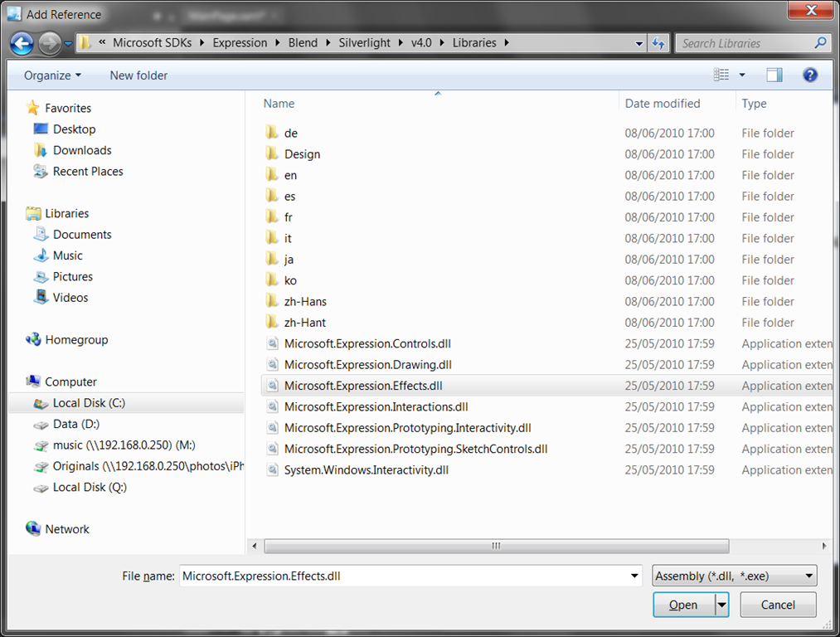Open Downloads in Favorites
The height and width of the screenshot is (637, 840).
[x=82, y=151]
